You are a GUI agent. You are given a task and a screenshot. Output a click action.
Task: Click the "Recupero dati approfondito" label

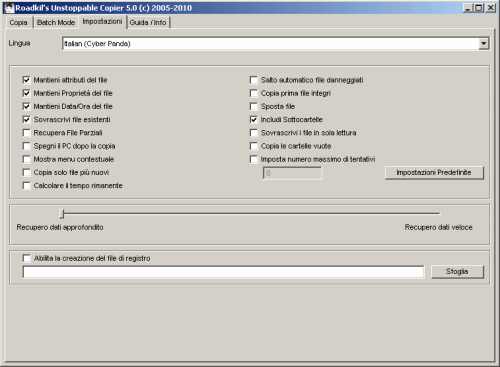[x=60, y=227]
